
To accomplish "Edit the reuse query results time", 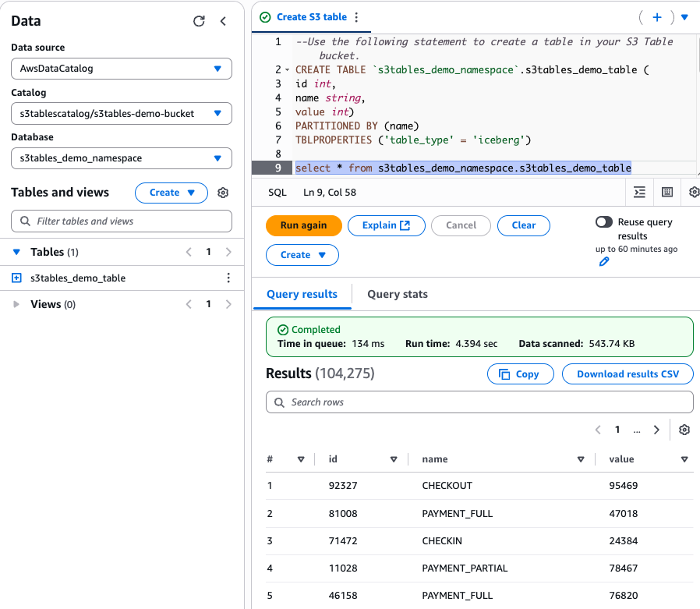I will tap(604, 262).
